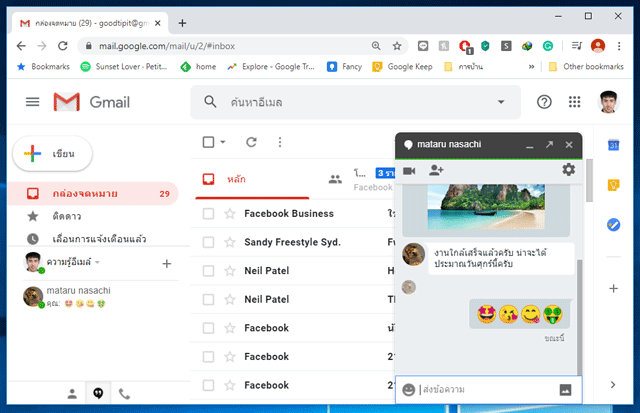Star the Facebook Business email

coord(230,213)
